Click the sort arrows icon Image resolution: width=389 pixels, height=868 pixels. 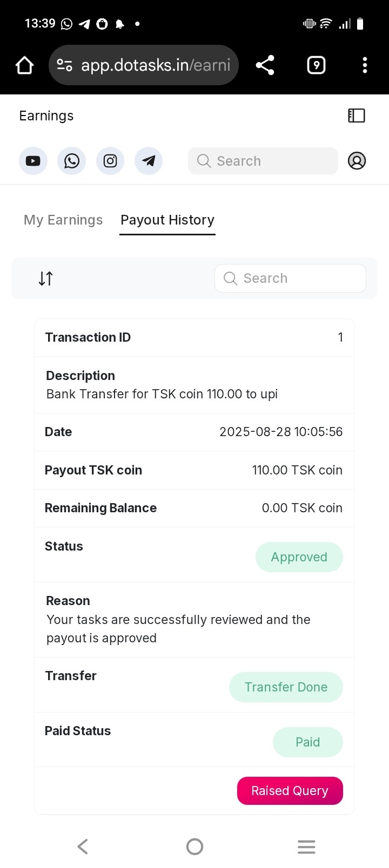(x=46, y=279)
